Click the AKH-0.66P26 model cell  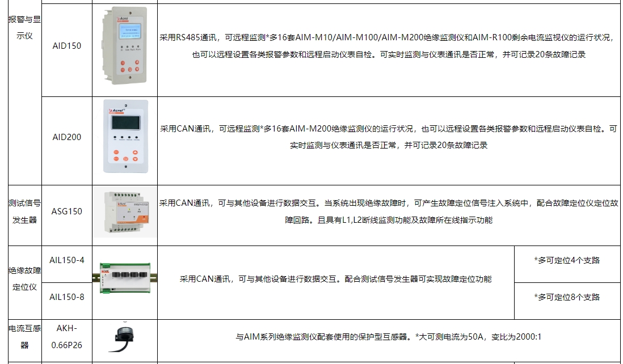click(x=67, y=337)
